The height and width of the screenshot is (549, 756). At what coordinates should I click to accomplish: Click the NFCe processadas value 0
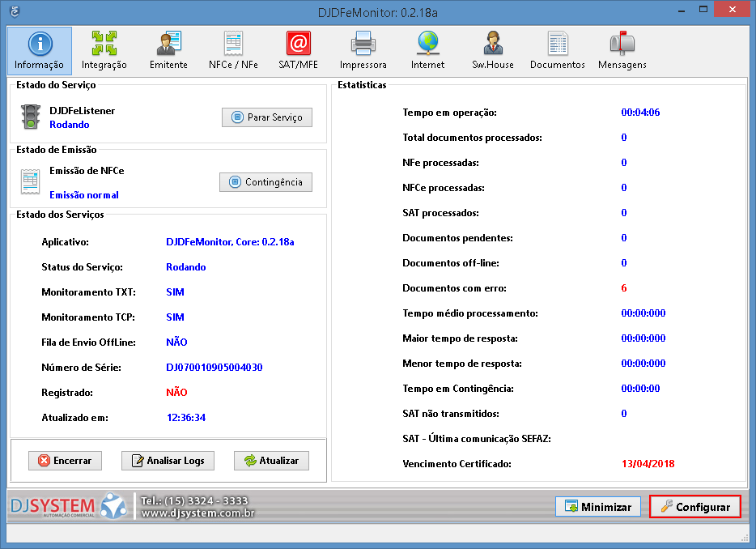[x=624, y=188]
